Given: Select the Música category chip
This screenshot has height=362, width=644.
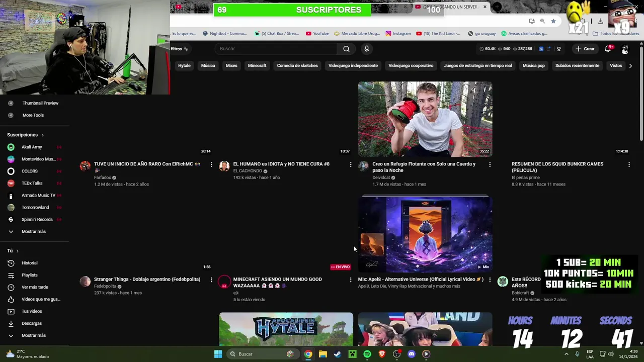Looking at the screenshot, I should tap(208, 65).
